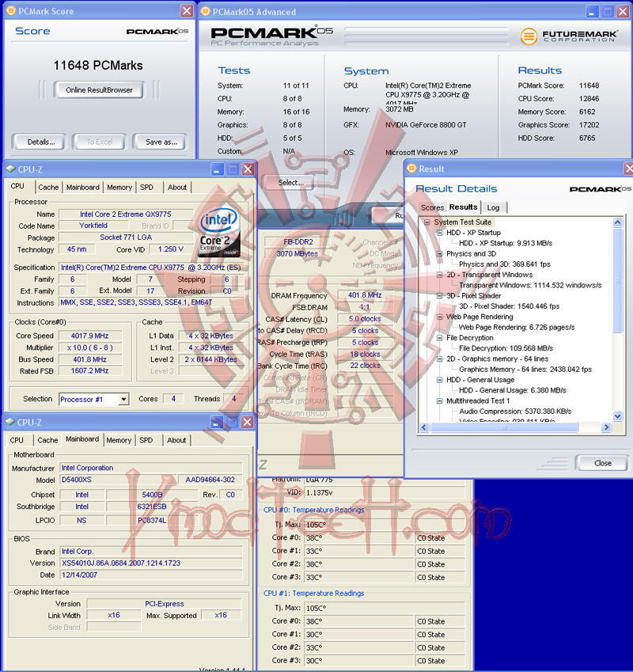Switch to CPU tab in CPU-Z Motherboard window
Viewport: 633px width, 672px height.
pos(17,440)
